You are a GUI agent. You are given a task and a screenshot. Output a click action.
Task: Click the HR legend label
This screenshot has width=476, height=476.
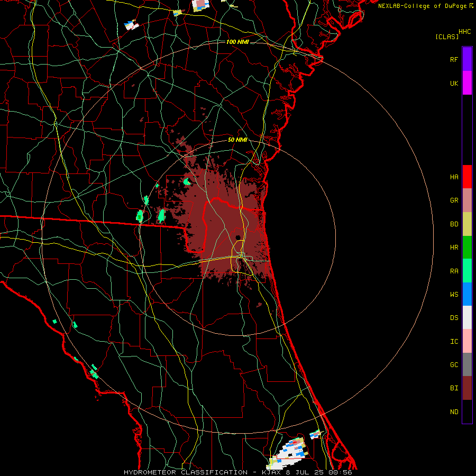[x=454, y=248]
